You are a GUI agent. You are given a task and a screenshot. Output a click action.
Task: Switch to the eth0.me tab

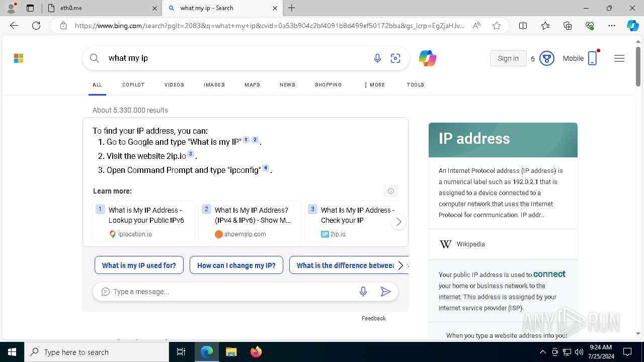point(101,8)
